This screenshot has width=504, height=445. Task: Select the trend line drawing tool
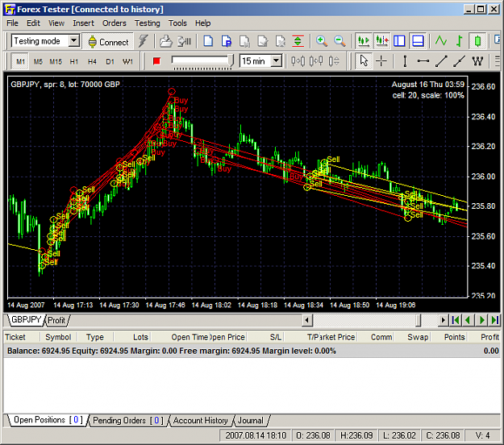(441, 60)
